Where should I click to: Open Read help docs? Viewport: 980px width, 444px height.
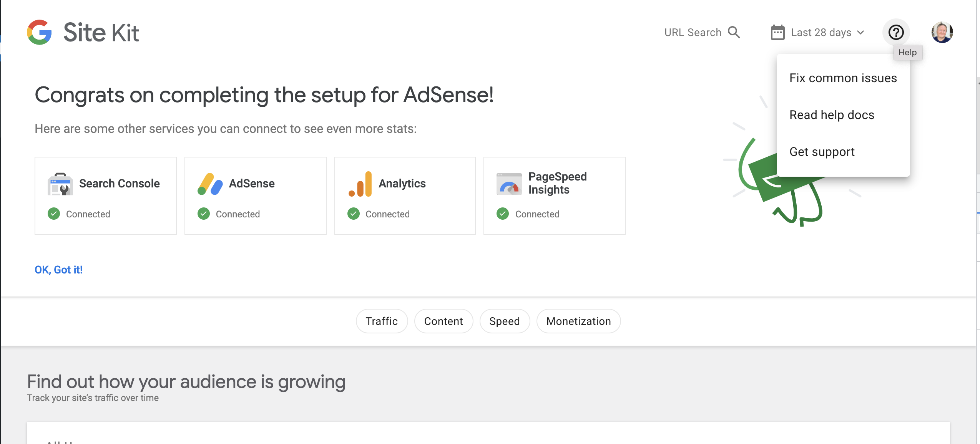[831, 114]
